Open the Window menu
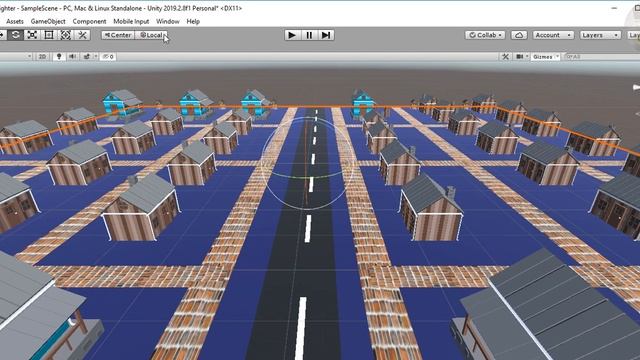The image size is (640, 360). pos(168,21)
